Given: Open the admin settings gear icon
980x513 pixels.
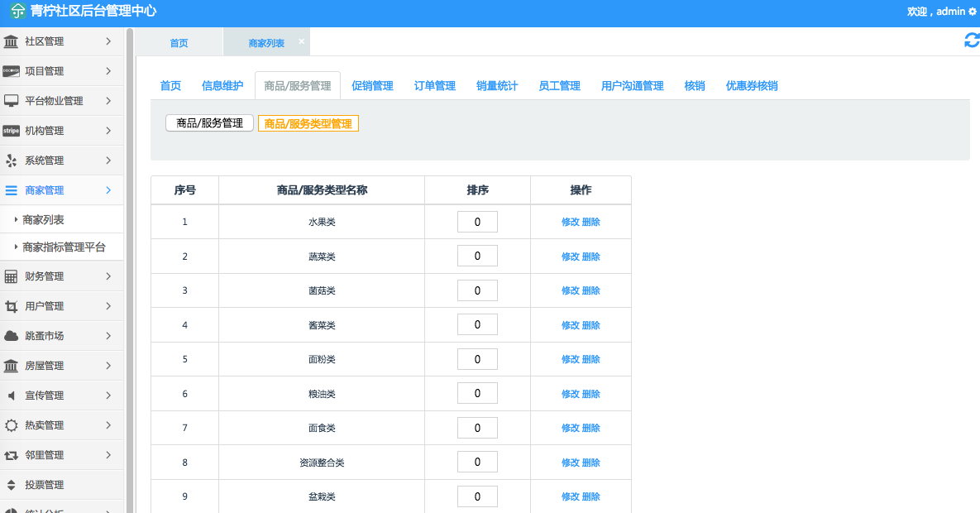Looking at the screenshot, I should coord(972,12).
